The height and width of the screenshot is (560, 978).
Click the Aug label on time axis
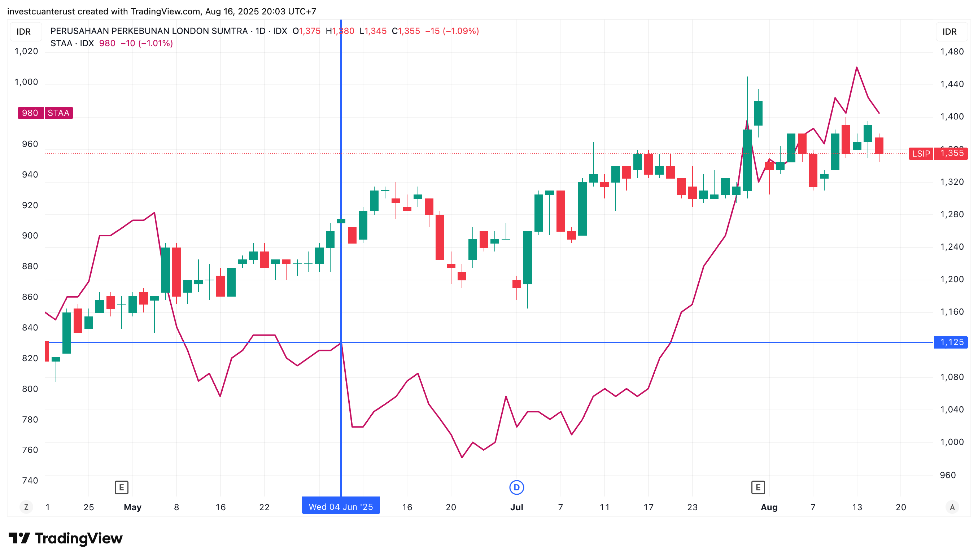coord(769,507)
